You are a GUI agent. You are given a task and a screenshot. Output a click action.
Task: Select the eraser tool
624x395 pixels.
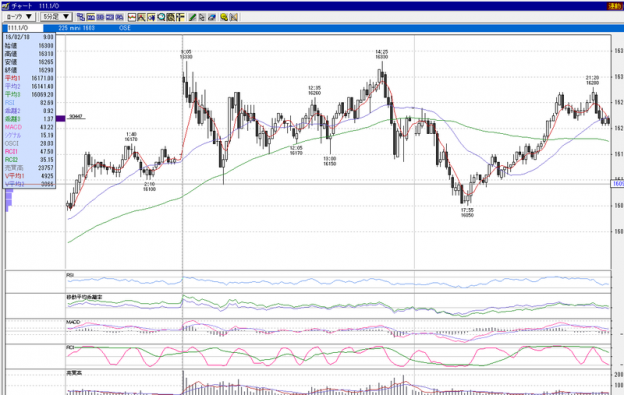pos(212,17)
